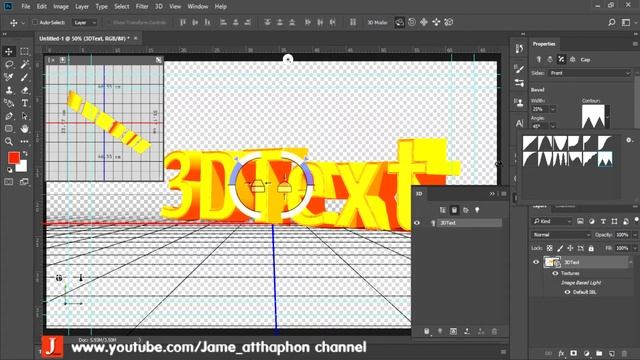Toggle visibility eye of Default IBL
This screenshot has width=640, height=360.
coord(567,292)
